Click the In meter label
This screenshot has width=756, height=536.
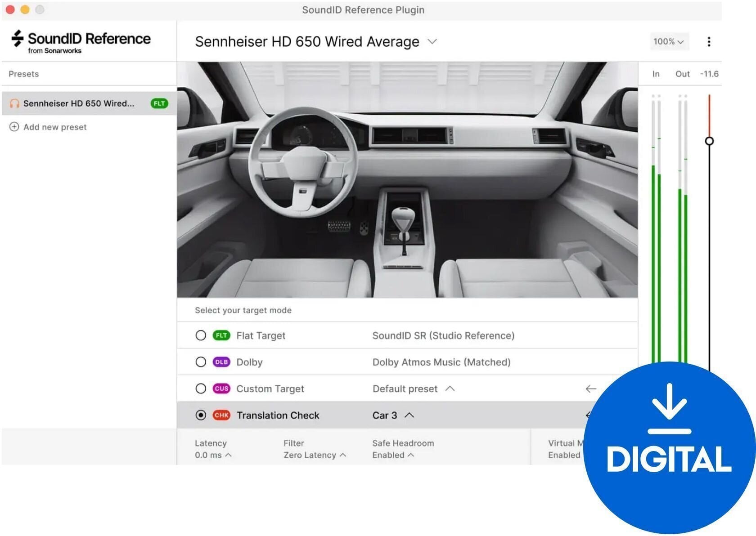(x=656, y=74)
